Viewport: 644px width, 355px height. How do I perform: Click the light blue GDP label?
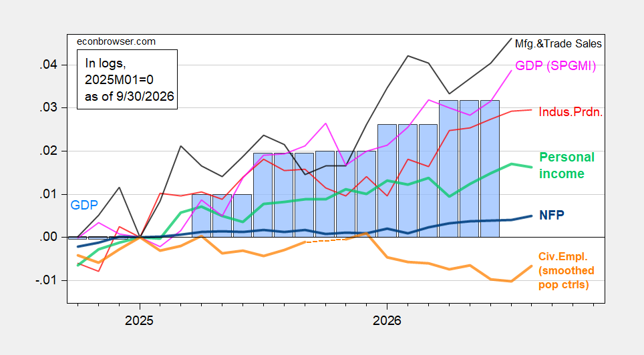click(84, 206)
